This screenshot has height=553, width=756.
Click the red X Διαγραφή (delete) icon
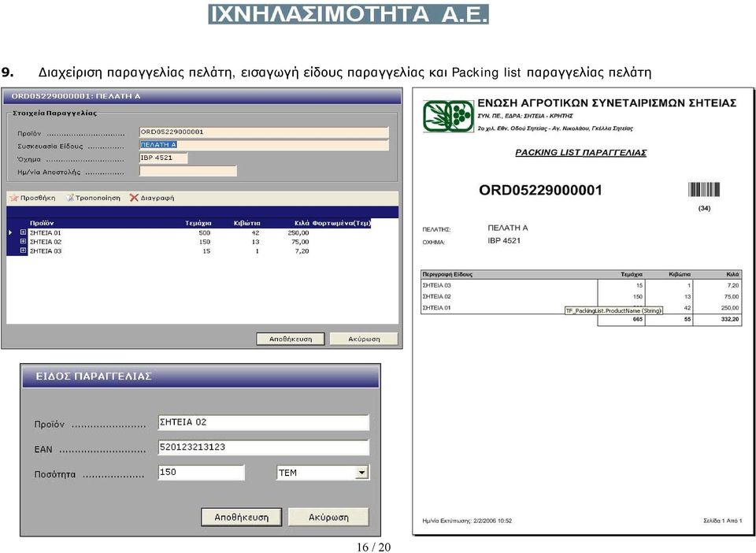pos(134,198)
